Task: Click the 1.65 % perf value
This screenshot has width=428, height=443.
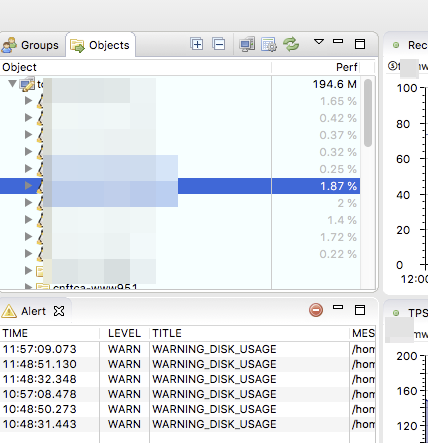Action: (x=338, y=101)
